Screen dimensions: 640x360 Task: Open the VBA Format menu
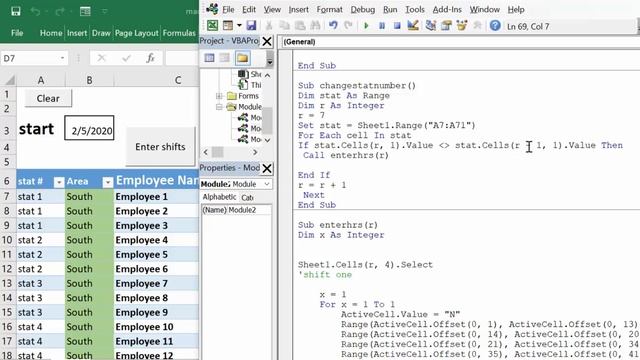click(329, 9)
